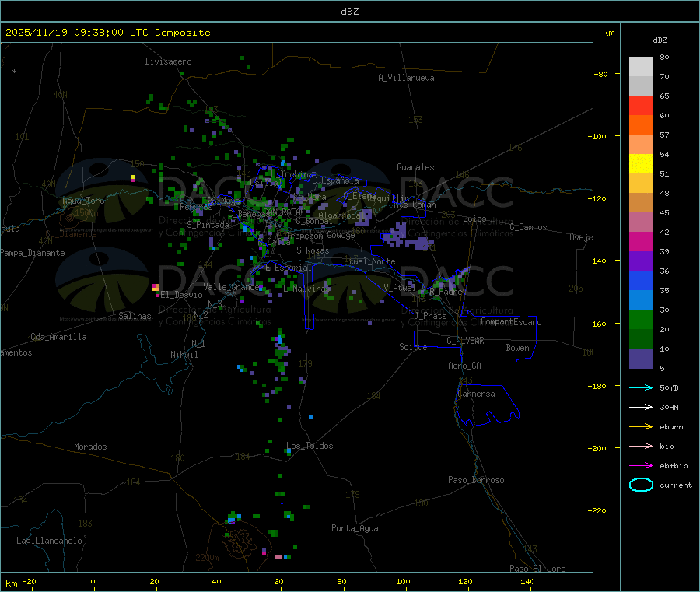Image resolution: width=700 pixels, height=592 pixels.
Task: Click the 'Salinas' map label
Action: point(135,316)
